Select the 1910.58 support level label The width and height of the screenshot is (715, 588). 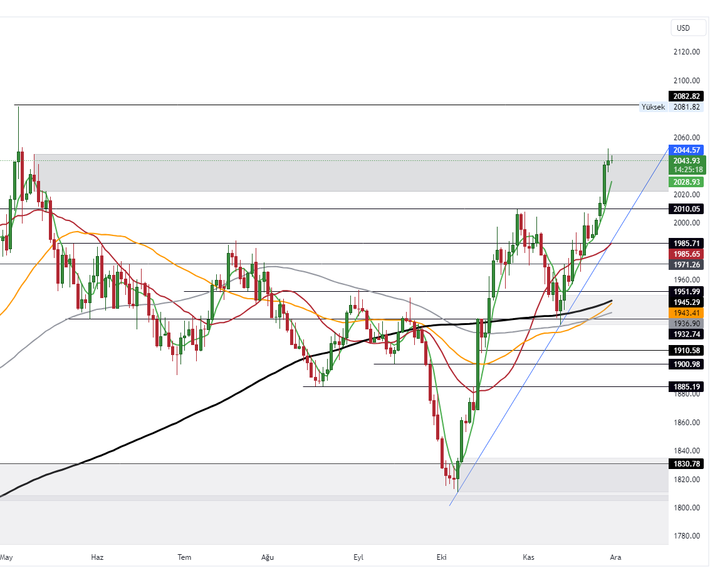686,350
